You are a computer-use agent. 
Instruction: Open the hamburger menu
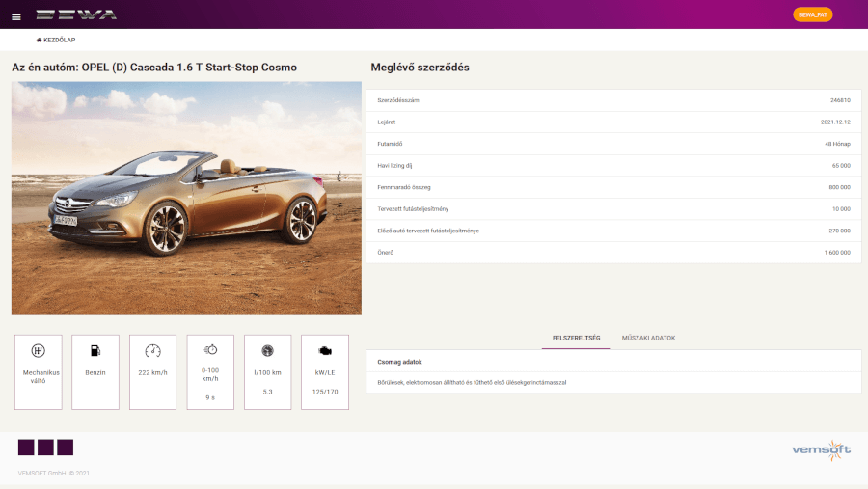pyautogui.click(x=16, y=17)
